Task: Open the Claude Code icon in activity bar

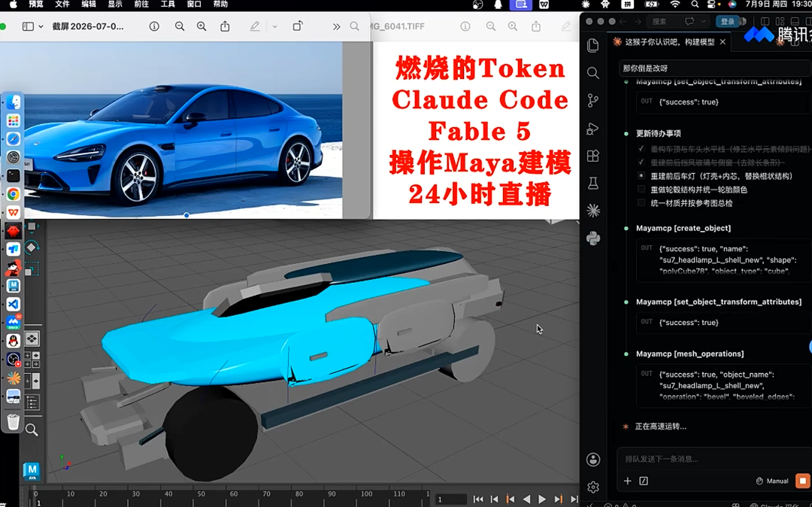Action: click(593, 211)
